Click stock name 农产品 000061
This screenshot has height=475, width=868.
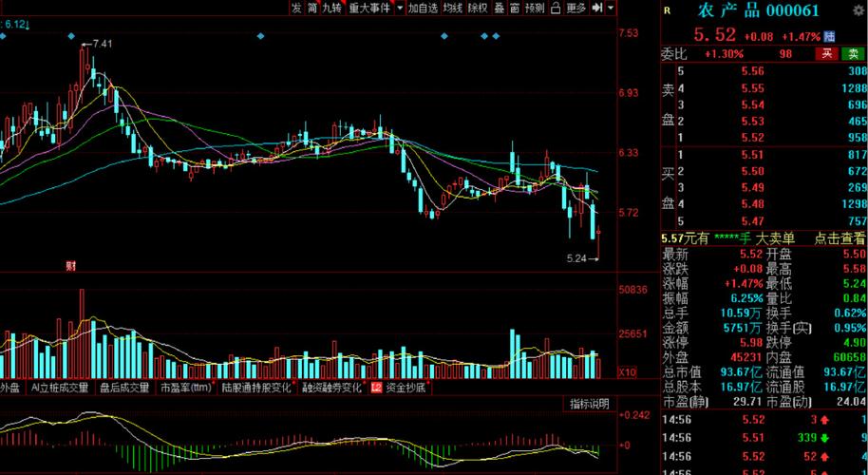(x=757, y=9)
